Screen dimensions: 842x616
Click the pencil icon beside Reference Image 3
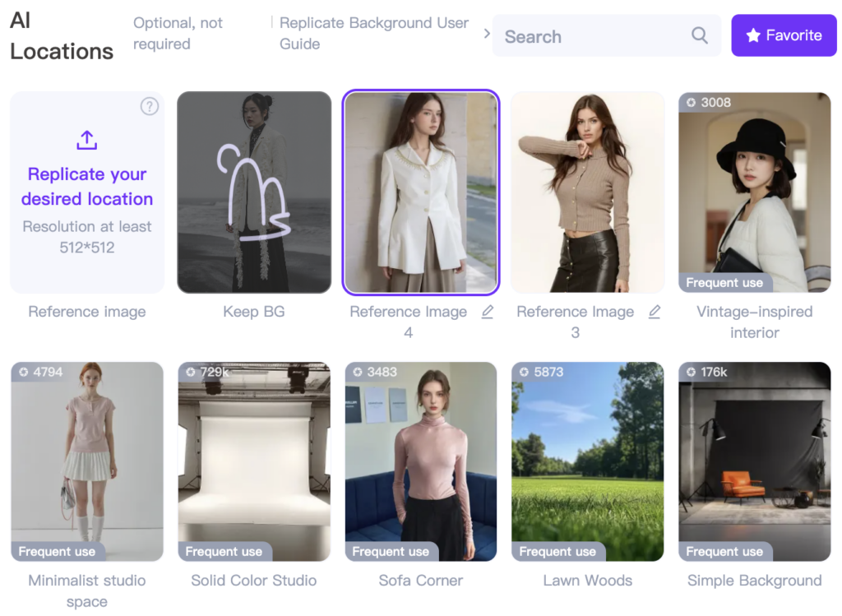(655, 312)
